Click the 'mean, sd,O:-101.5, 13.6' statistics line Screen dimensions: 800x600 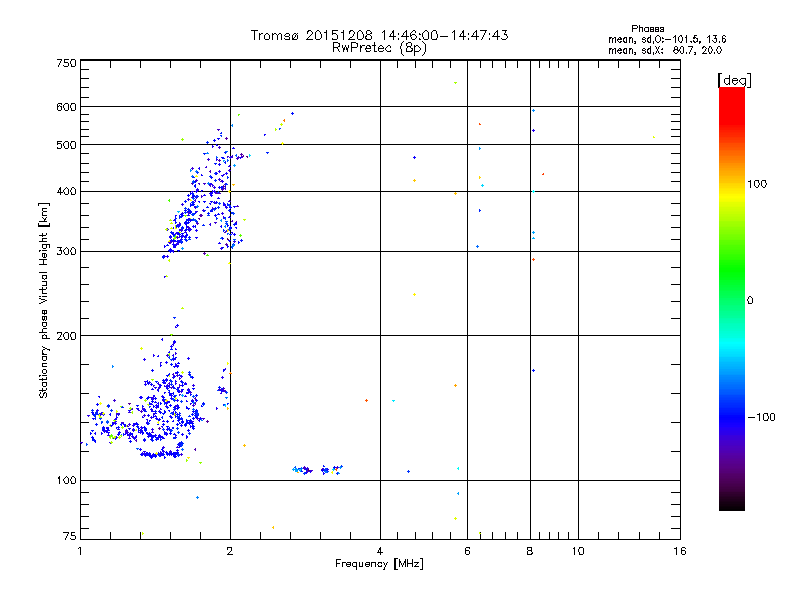pyautogui.click(x=667, y=39)
